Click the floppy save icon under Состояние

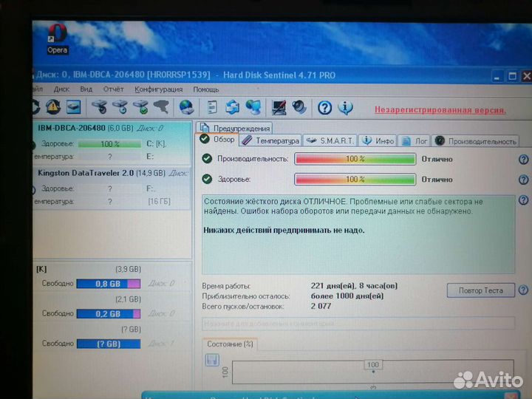212,360
